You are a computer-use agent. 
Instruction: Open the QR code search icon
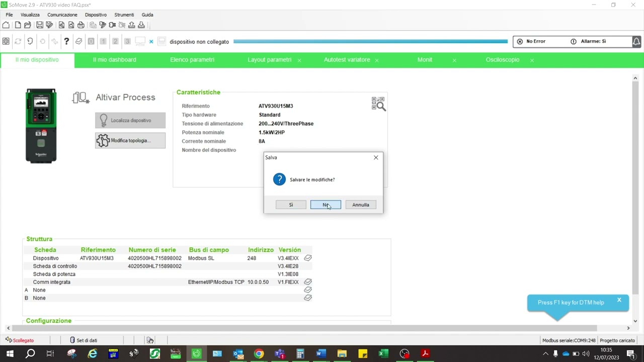[x=378, y=104]
